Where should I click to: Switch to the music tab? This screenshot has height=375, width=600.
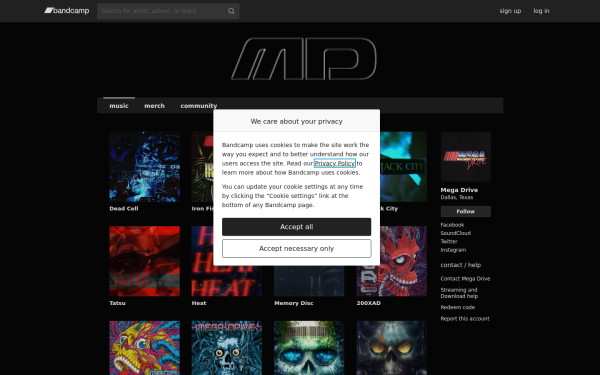[119, 106]
